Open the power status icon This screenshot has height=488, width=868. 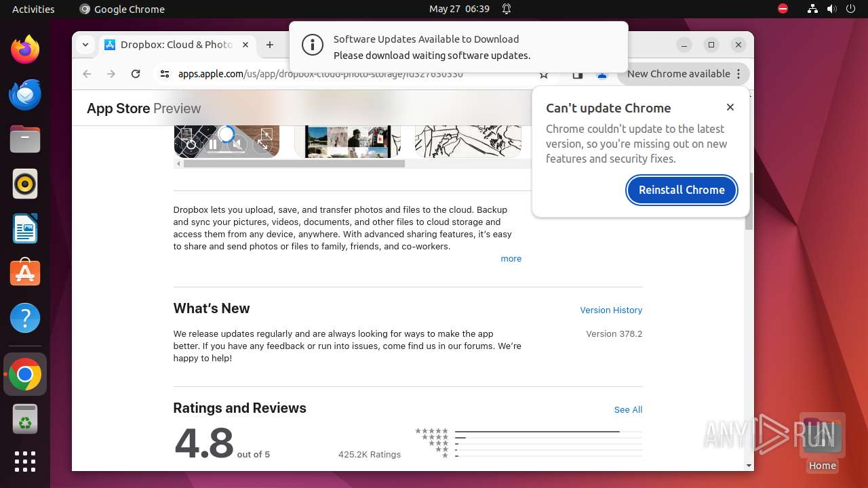850,9
